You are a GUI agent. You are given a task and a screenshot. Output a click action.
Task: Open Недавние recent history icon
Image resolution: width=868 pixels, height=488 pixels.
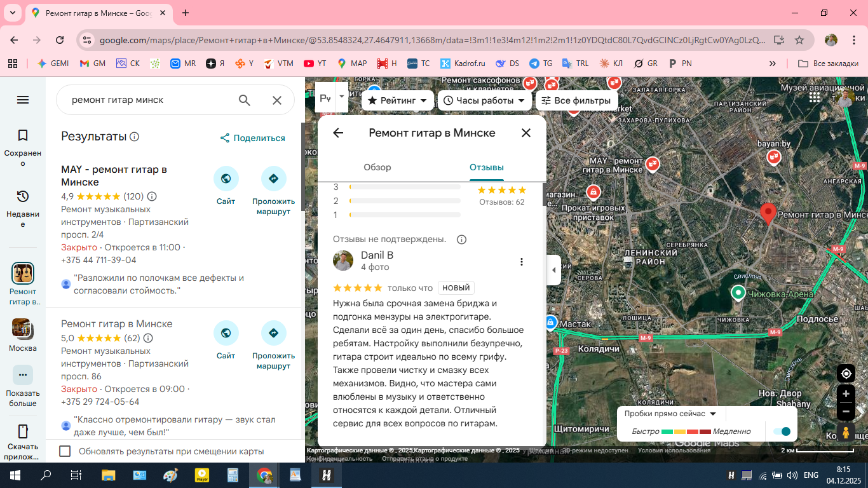click(x=23, y=196)
